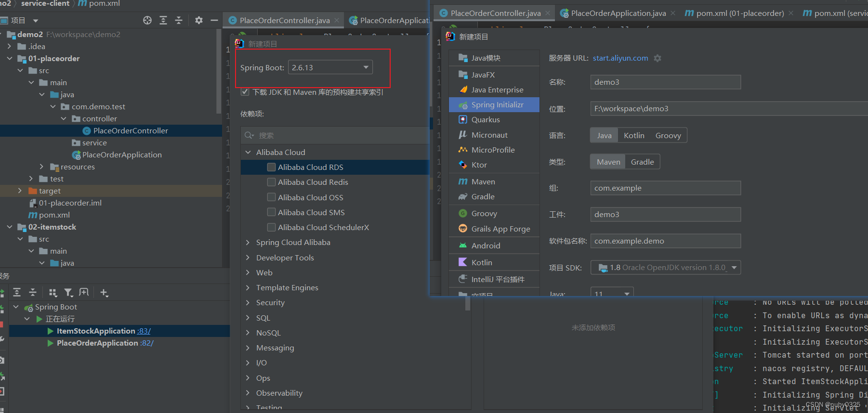
Task: Choose Kotlin language option
Action: [x=634, y=135]
